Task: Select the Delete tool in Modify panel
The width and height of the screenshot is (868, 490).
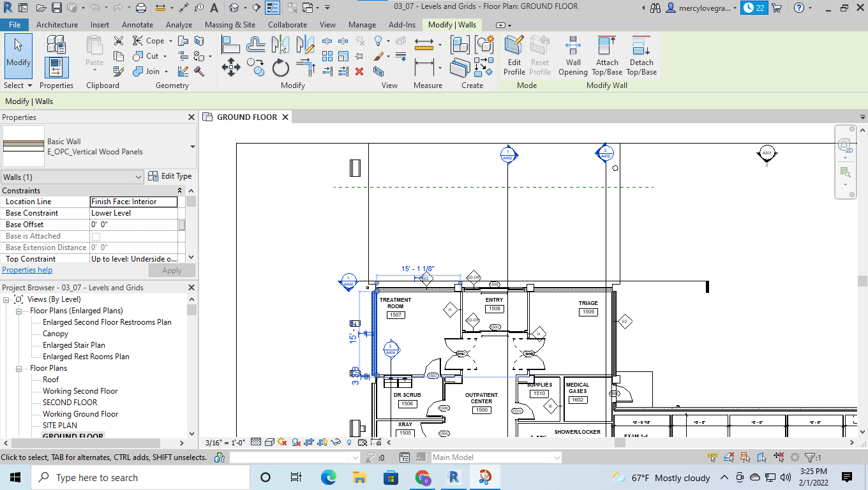Action: 359,70
